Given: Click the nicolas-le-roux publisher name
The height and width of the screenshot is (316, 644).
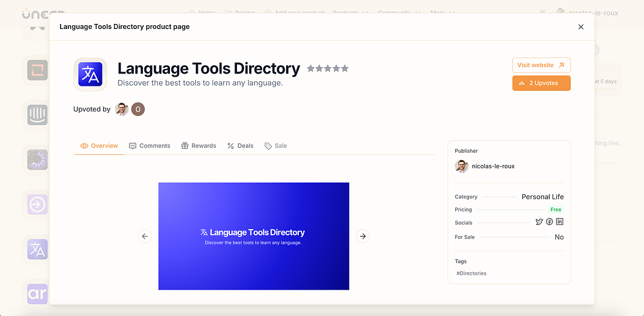Looking at the screenshot, I should pos(493,166).
